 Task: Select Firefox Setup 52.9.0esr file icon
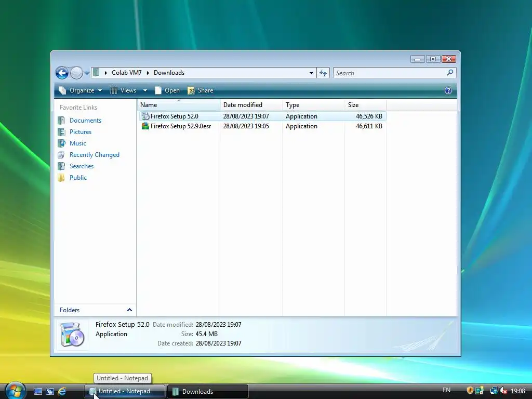click(x=145, y=126)
